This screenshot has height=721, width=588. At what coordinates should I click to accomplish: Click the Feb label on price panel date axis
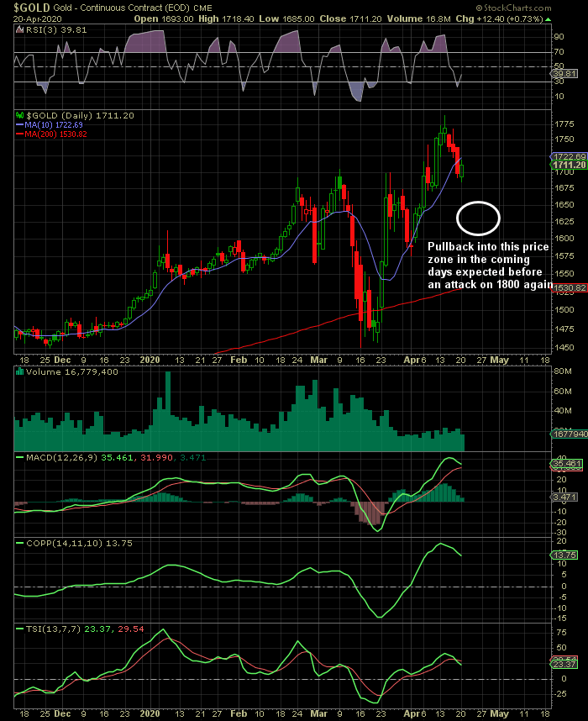239,360
